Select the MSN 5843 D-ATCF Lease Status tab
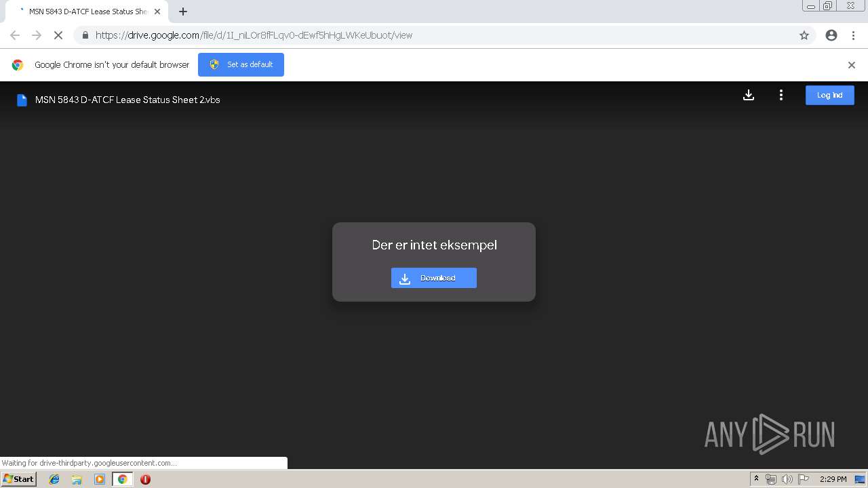This screenshot has width=868, height=488. click(x=86, y=12)
